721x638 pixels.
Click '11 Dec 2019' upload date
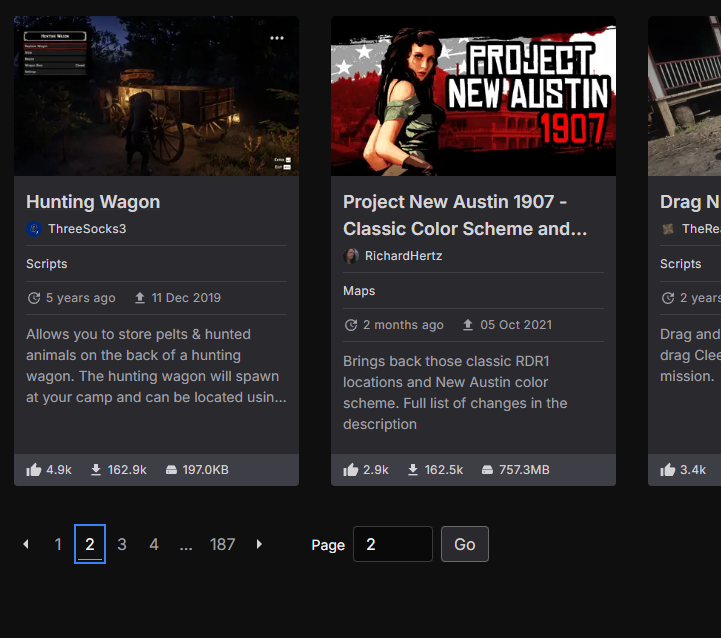click(x=186, y=298)
